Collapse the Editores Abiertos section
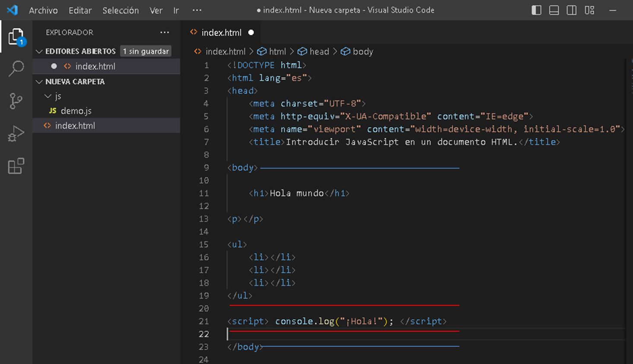The height and width of the screenshot is (364, 633). click(x=39, y=51)
